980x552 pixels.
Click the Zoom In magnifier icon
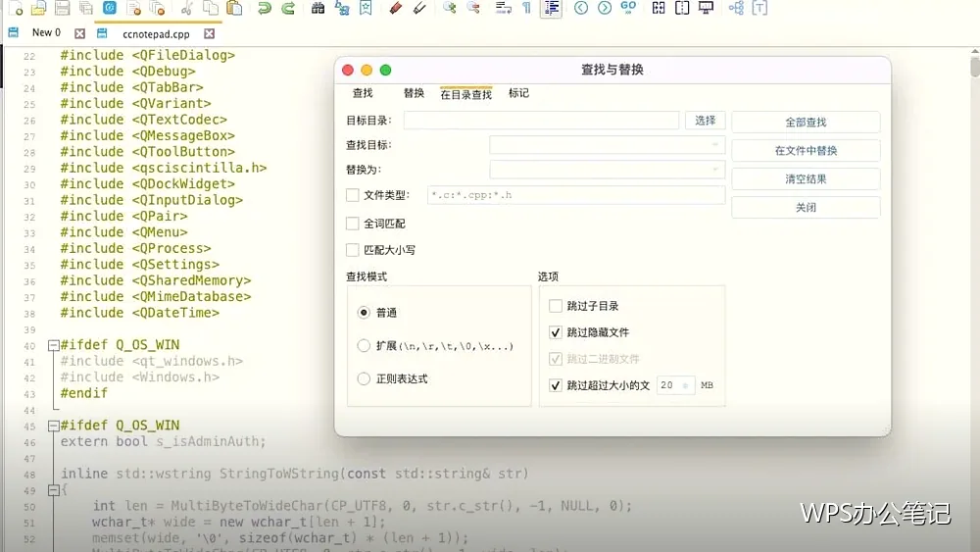pos(450,8)
